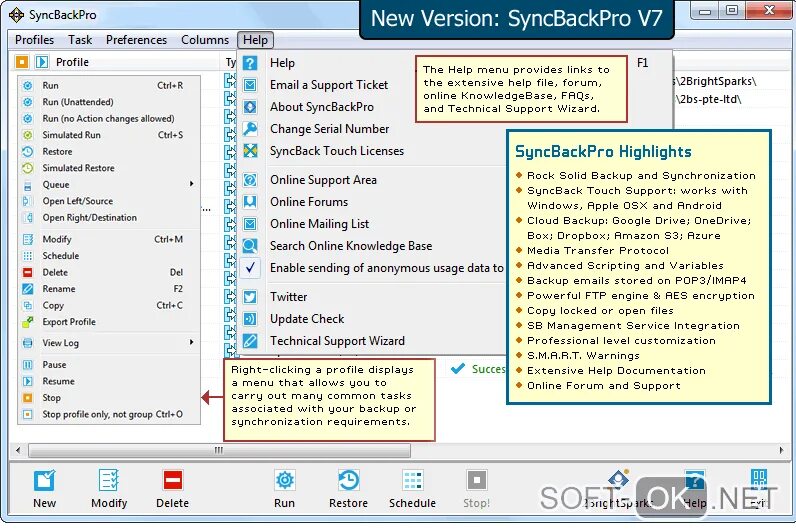Expand the Queue submenu arrow

click(191, 184)
